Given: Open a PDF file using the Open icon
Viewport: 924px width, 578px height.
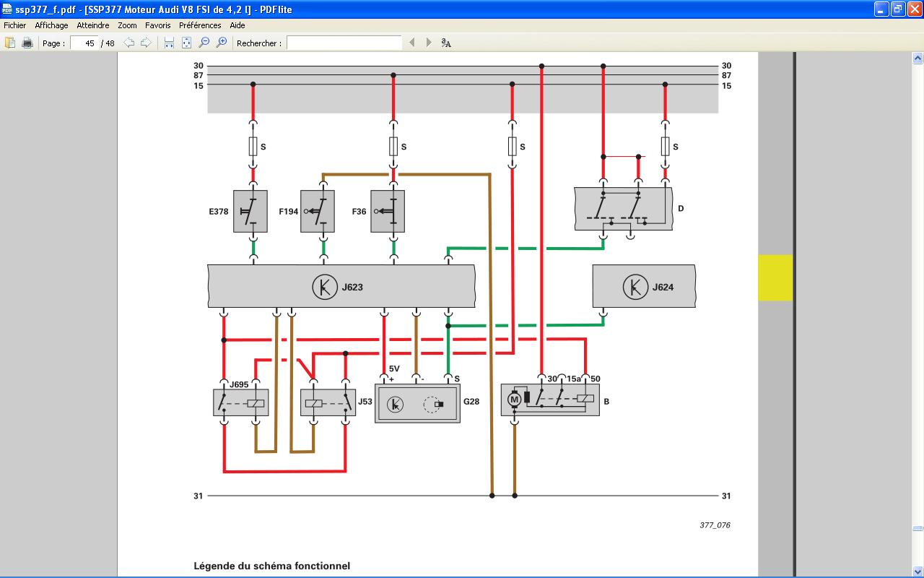Looking at the screenshot, I should click(10, 43).
